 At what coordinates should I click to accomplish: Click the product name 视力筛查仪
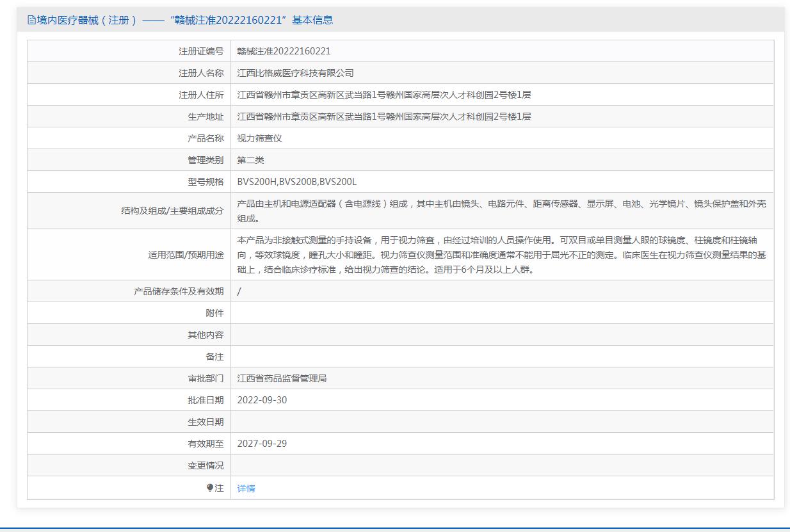(x=259, y=138)
